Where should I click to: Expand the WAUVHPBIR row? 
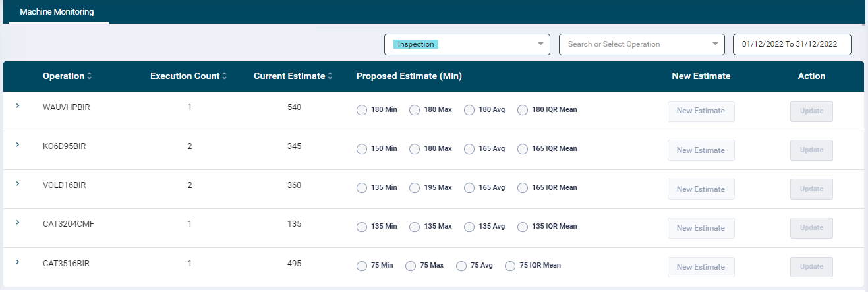[17, 105]
